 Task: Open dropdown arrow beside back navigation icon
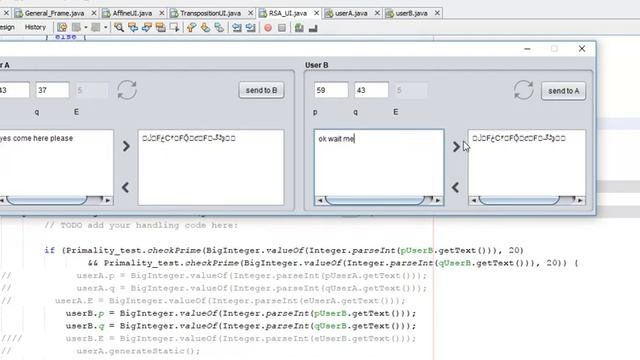[86, 27]
